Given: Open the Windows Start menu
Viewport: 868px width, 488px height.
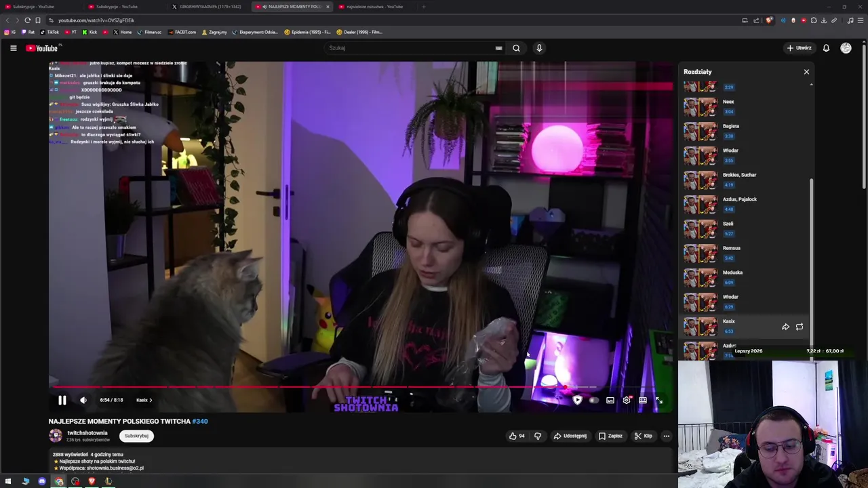Looking at the screenshot, I should click(8, 481).
